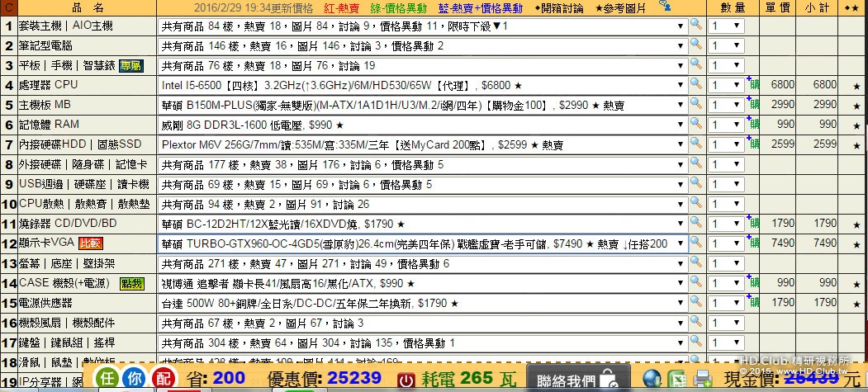Click the 小計 column header

(817, 7)
